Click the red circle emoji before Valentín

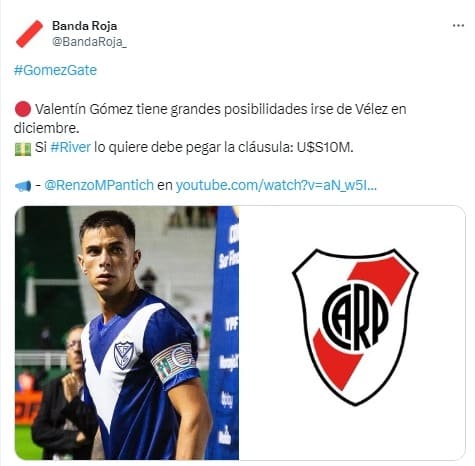click(23, 109)
